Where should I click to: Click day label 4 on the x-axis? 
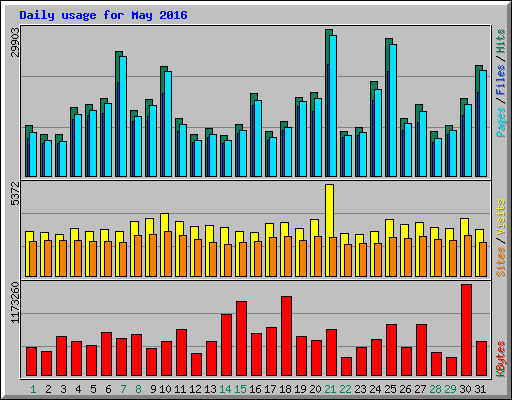point(78,389)
